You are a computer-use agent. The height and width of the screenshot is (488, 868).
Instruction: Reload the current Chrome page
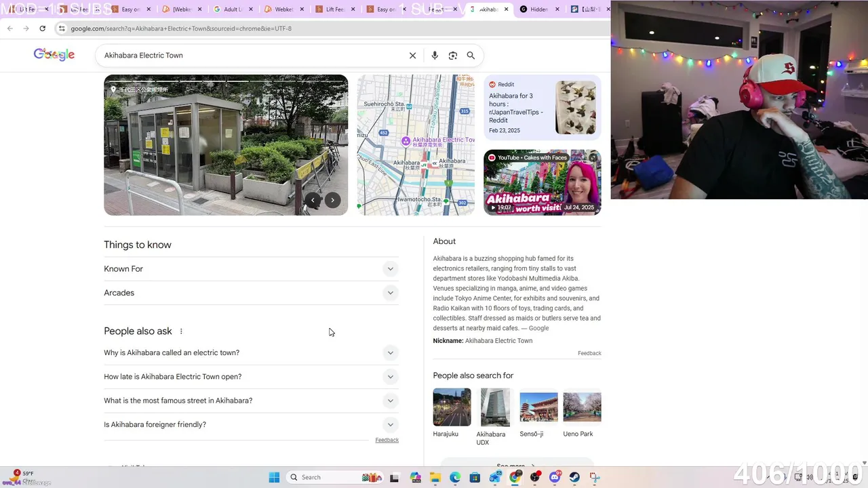[x=42, y=28]
